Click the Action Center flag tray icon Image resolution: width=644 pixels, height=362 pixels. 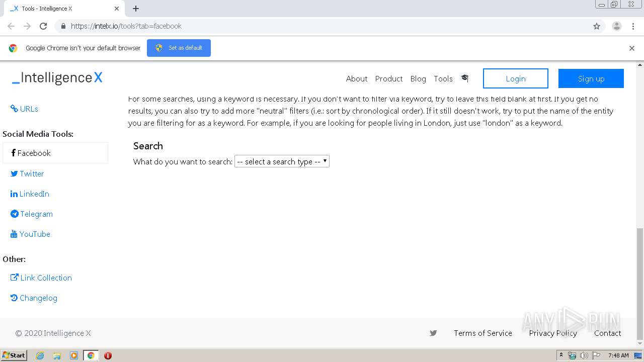click(596, 355)
